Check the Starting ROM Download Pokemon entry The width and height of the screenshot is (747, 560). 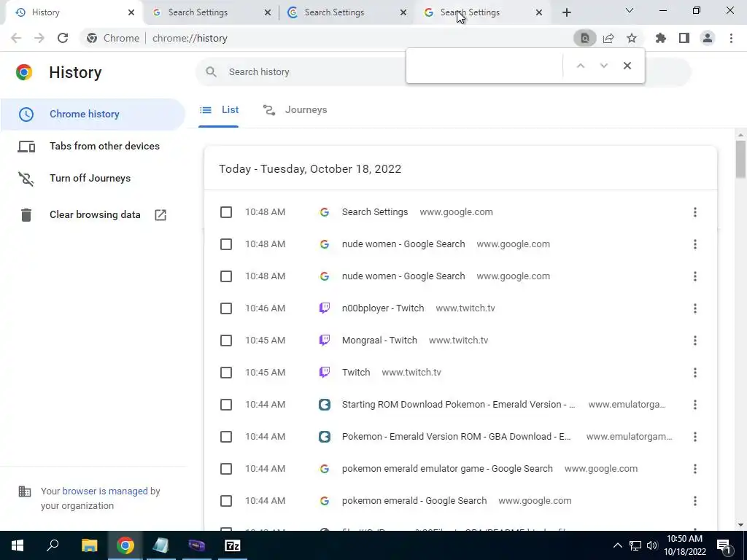coord(226,405)
